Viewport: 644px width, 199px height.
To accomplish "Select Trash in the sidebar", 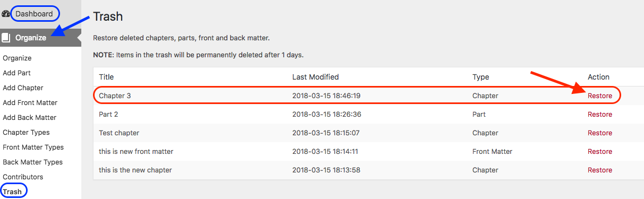I will (12, 192).
